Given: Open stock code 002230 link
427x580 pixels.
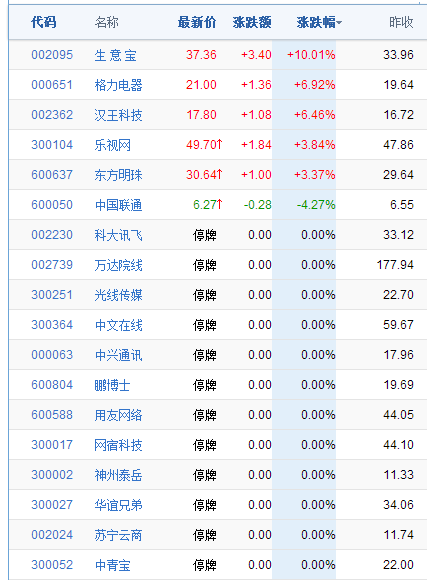Looking at the screenshot, I should point(52,235).
